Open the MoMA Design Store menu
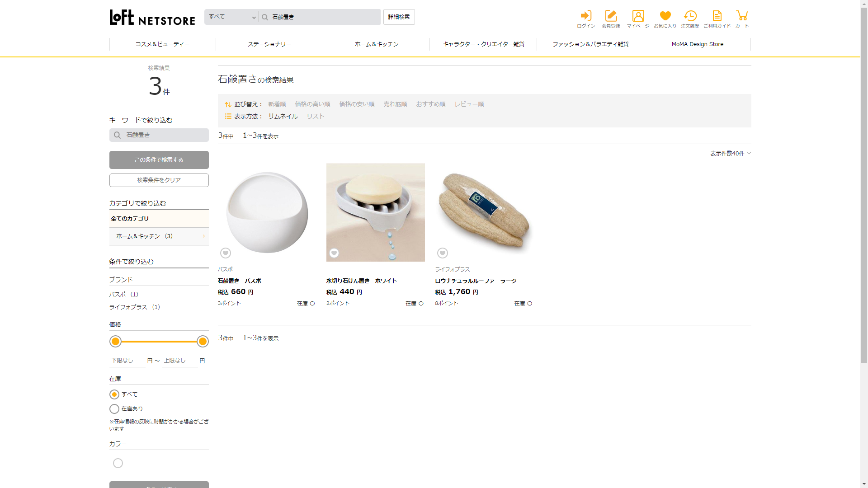Image resolution: width=868 pixels, height=488 pixels. coord(697,44)
